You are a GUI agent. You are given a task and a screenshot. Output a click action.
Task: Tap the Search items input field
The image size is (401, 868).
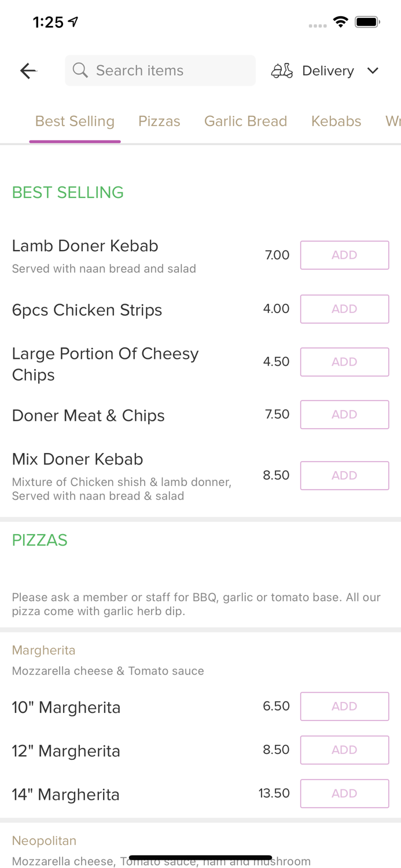click(x=160, y=70)
